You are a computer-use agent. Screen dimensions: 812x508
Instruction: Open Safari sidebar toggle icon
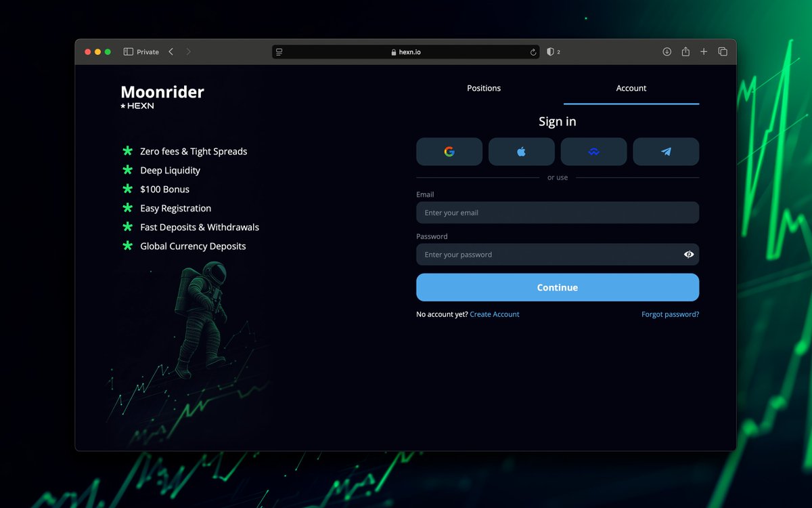click(129, 51)
